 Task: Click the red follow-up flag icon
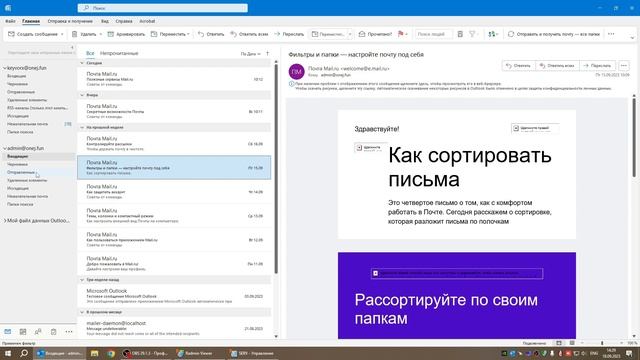tap(400, 34)
